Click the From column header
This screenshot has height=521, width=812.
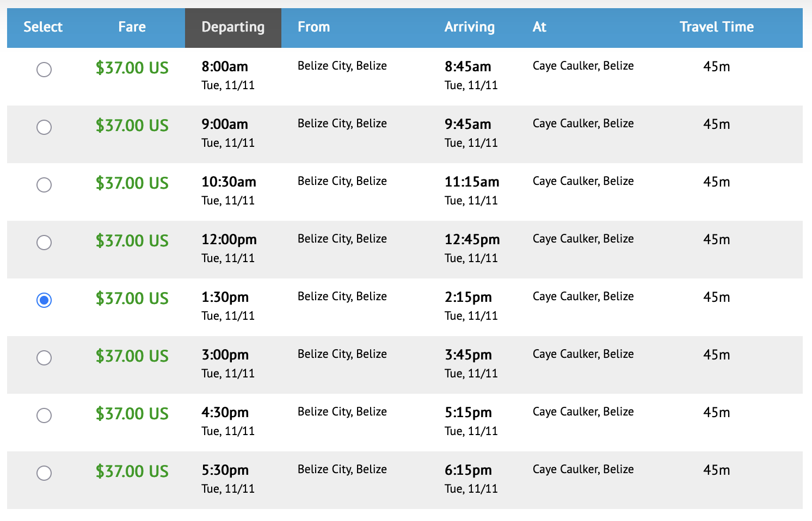(314, 27)
